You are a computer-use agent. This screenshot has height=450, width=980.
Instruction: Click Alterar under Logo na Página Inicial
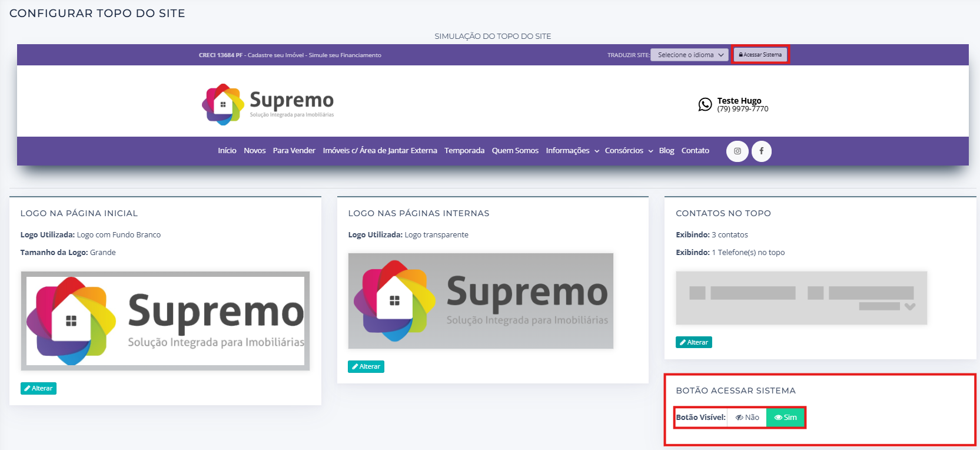pos(38,388)
